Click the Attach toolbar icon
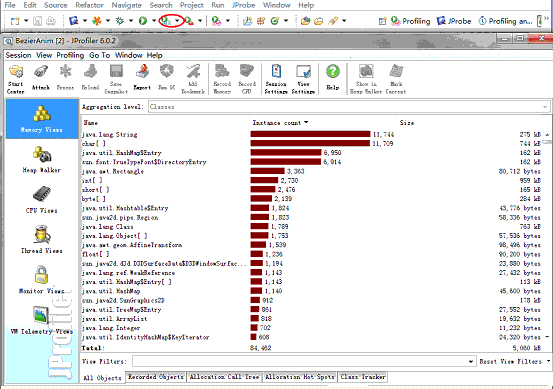The image size is (553, 389). tap(41, 78)
